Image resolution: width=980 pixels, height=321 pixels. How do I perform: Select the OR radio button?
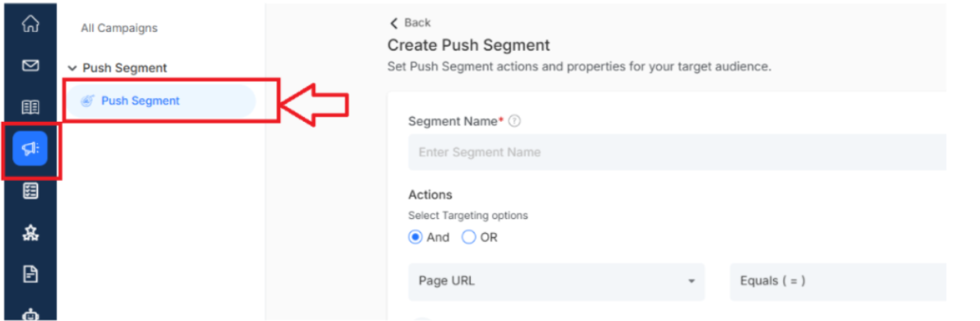pyautogui.click(x=469, y=237)
